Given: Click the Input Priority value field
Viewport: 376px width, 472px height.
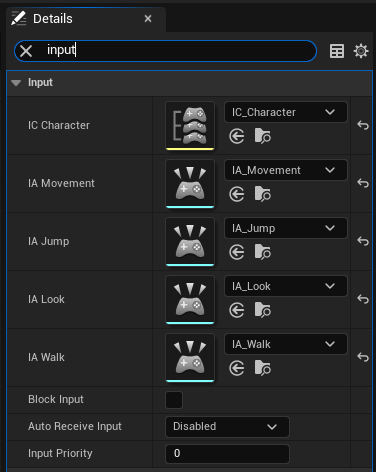Looking at the screenshot, I should click(x=227, y=453).
